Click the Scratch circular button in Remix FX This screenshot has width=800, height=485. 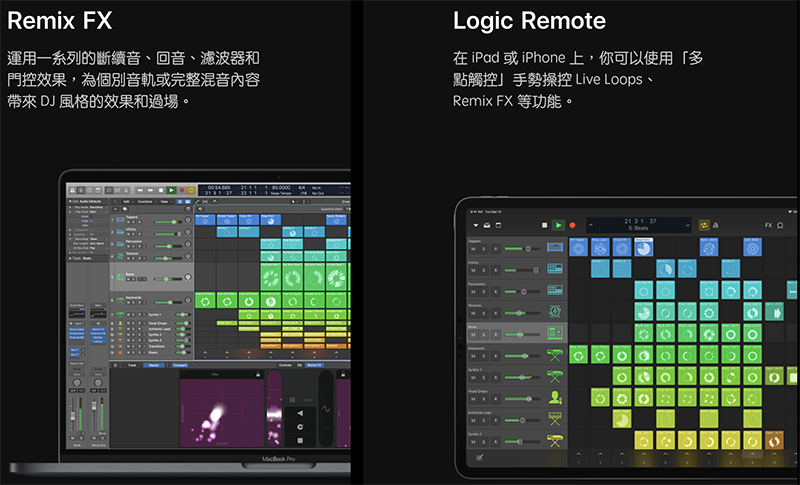click(300, 427)
